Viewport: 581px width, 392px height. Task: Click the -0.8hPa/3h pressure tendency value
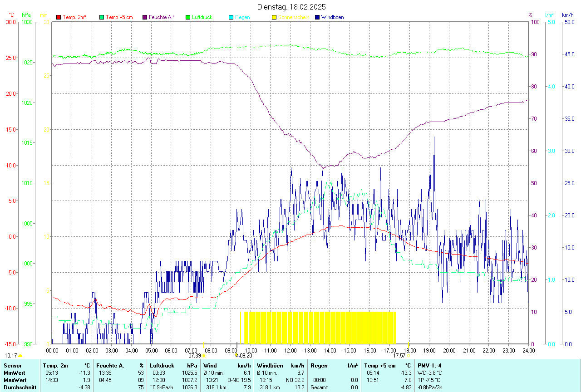(430, 387)
